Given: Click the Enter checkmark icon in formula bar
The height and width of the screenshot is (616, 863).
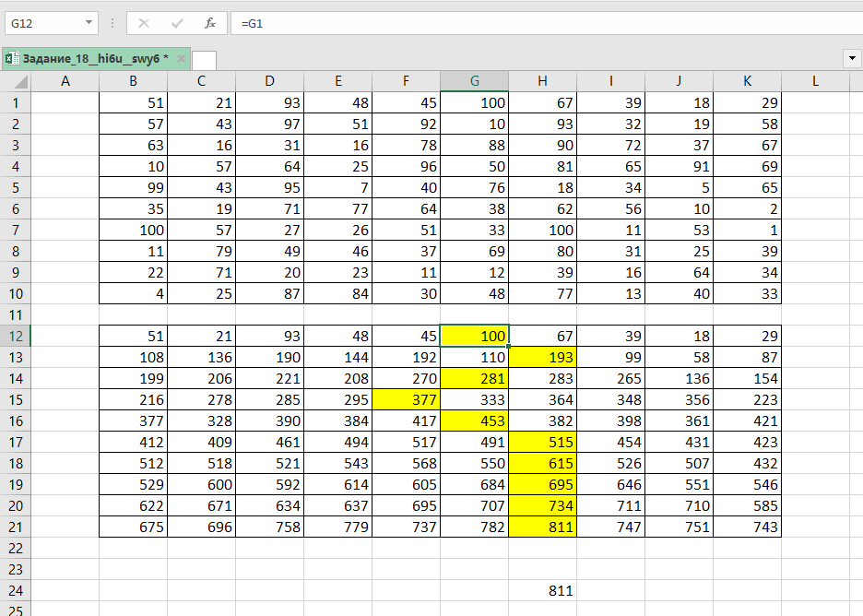Looking at the screenshot, I should pos(177,23).
